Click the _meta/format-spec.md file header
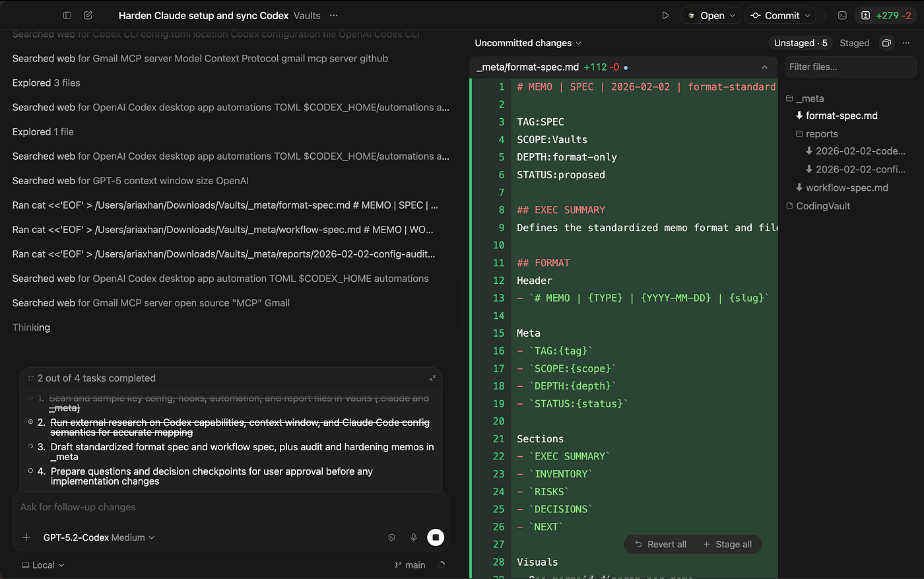Screen dimensions: 924x579 pyautogui.click(x=623, y=67)
